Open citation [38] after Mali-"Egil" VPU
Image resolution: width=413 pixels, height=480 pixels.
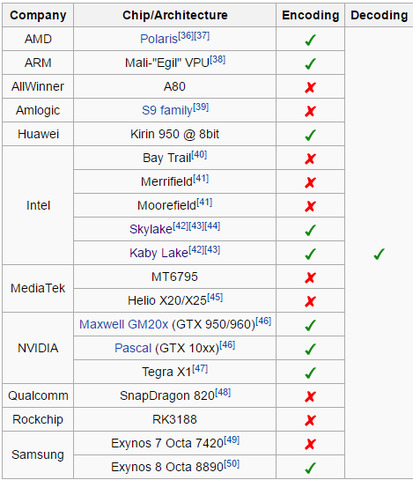[x=218, y=60]
